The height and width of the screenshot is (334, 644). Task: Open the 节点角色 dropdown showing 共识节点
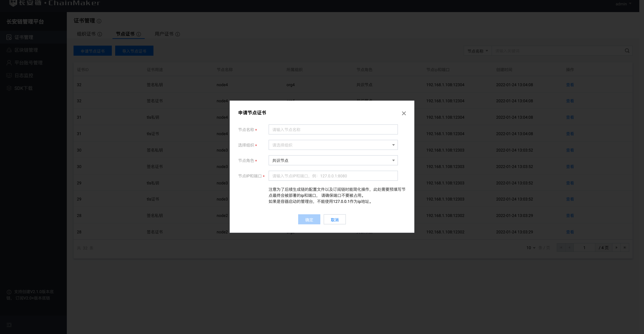pos(333,160)
